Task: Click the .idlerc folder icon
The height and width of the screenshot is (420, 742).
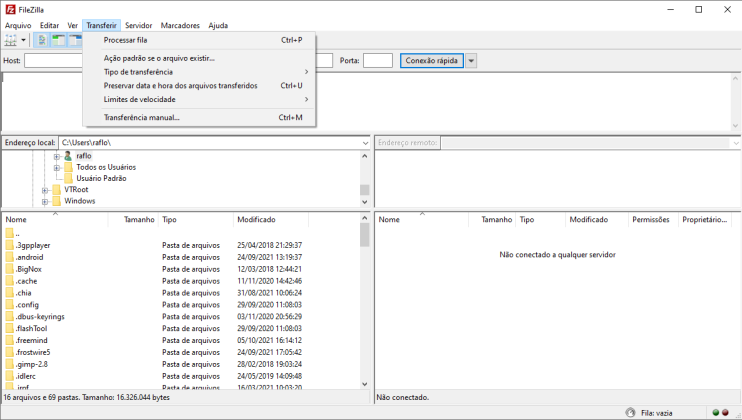Action: (x=9, y=376)
